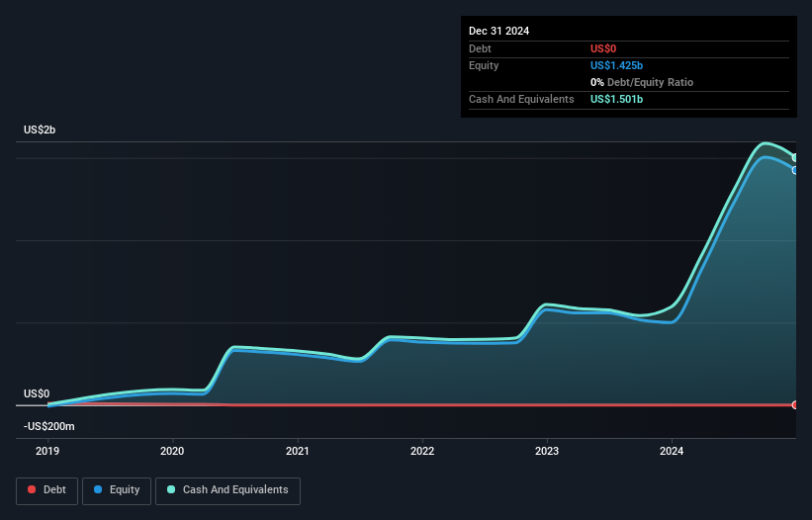Click the teal Cash And Equivalents legend dot

pyautogui.click(x=171, y=489)
